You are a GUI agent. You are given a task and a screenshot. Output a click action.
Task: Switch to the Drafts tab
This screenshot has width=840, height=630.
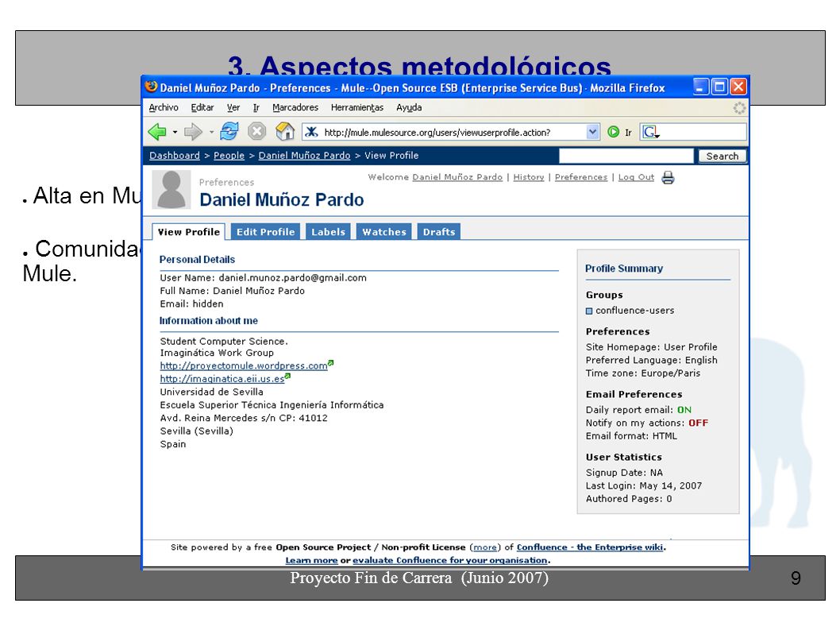[439, 232]
